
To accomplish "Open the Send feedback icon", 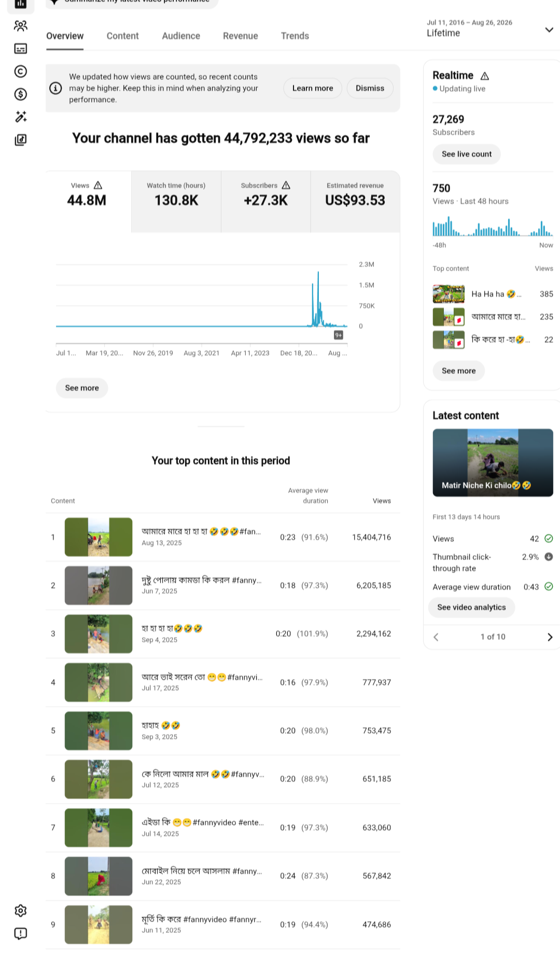I will [21, 934].
